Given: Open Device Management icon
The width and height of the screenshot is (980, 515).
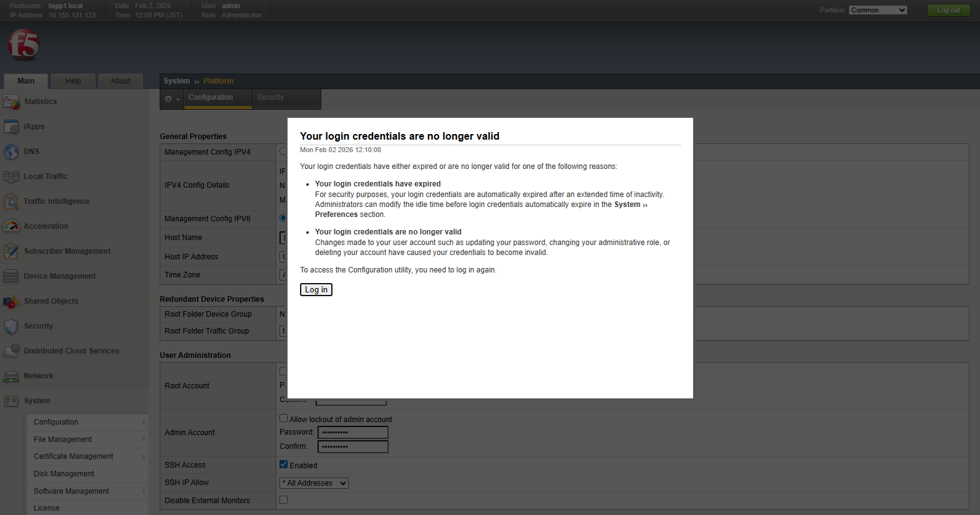Looking at the screenshot, I should 11,276.
